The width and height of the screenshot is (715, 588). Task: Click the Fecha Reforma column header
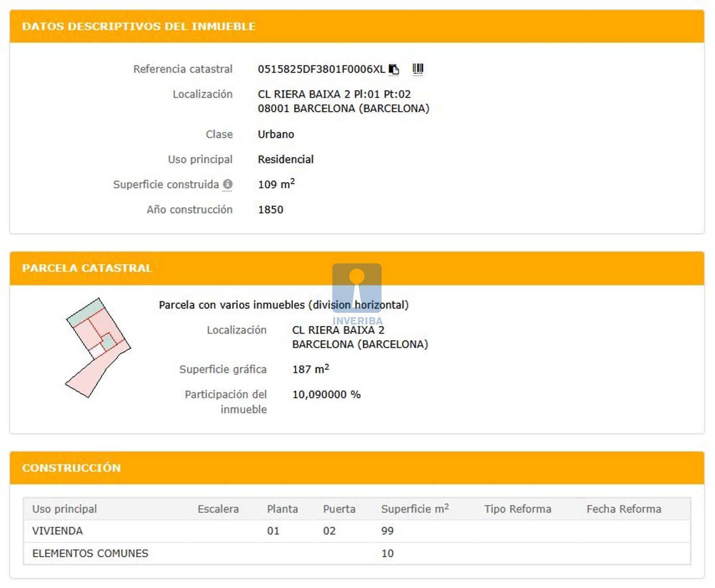623,509
